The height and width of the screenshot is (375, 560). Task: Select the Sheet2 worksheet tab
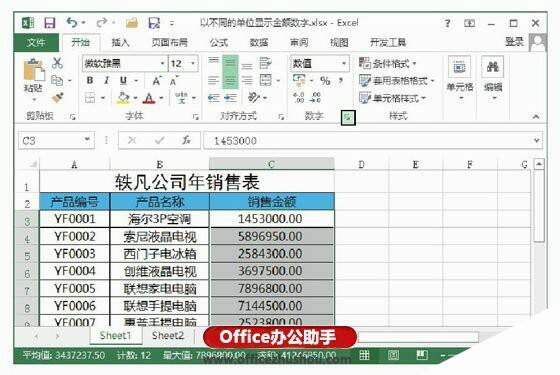click(168, 336)
